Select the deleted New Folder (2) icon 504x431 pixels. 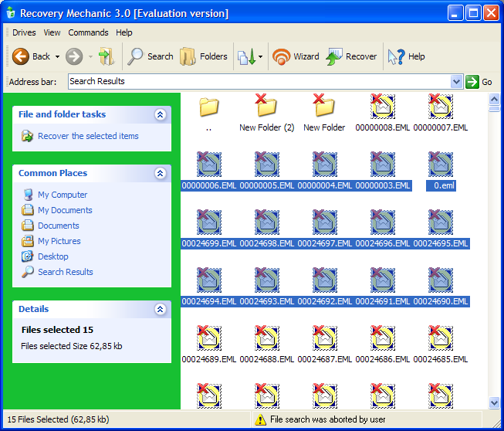coord(266,105)
